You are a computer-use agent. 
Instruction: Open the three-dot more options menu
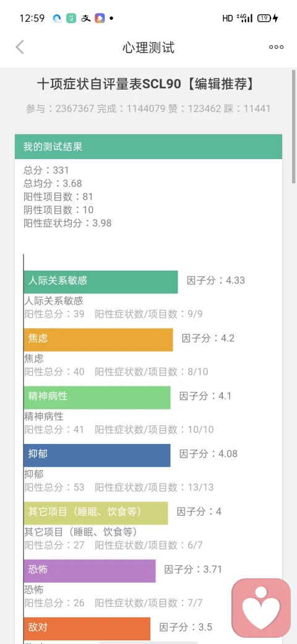click(x=276, y=47)
